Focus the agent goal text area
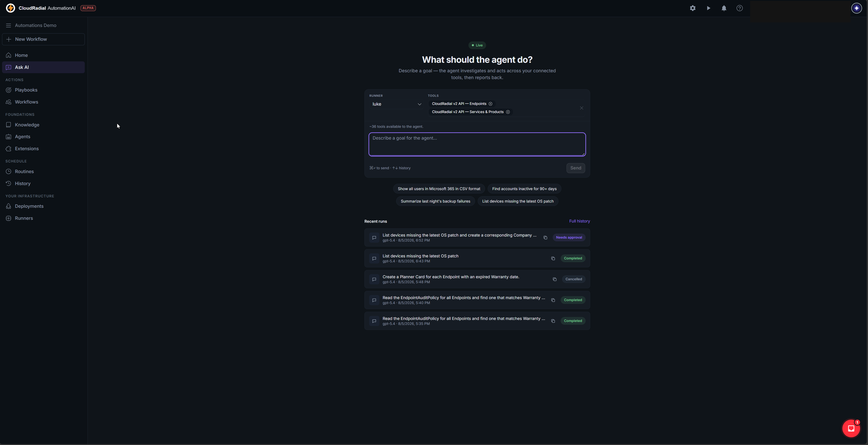The height and width of the screenshot is (445, 868). pos(477,144)
